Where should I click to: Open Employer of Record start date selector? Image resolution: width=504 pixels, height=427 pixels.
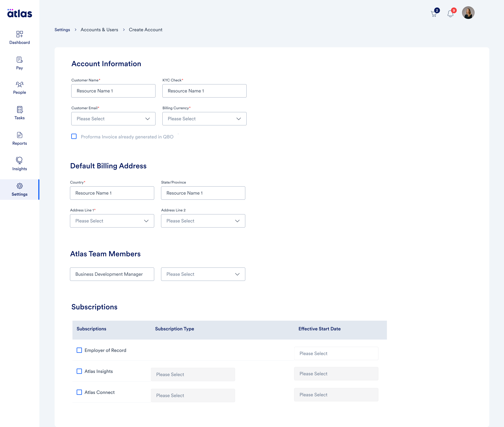[336, 353]
